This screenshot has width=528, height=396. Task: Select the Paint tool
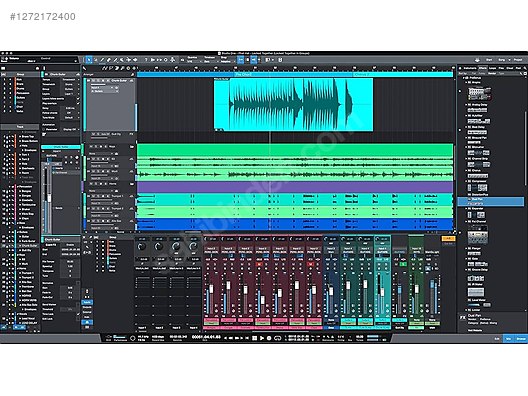(115, 60)
